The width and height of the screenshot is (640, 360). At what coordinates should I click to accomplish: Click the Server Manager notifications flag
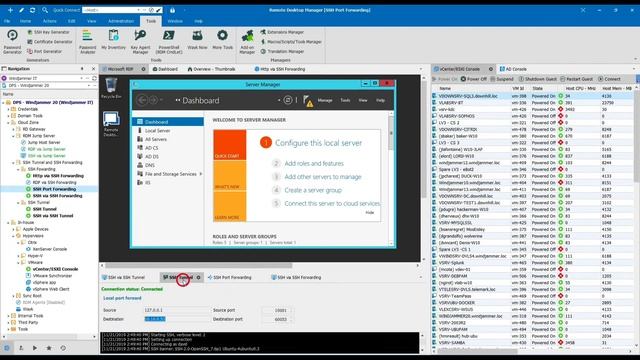tap(308, 101)
